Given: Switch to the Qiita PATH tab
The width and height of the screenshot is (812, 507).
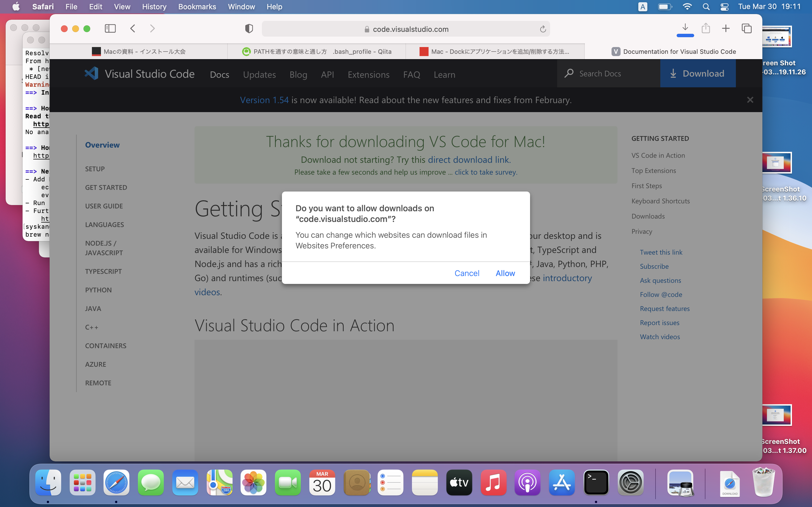Looking at the screenshot, I should (316, 52).
